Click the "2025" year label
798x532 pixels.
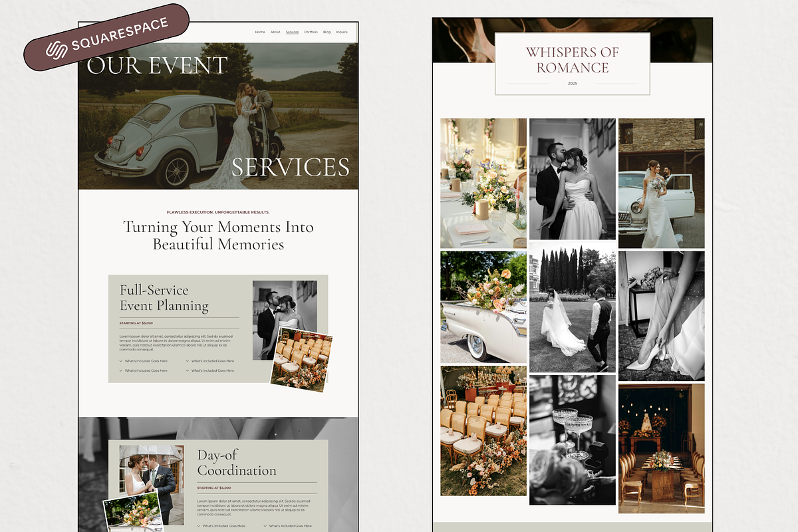tap(573, 83)
